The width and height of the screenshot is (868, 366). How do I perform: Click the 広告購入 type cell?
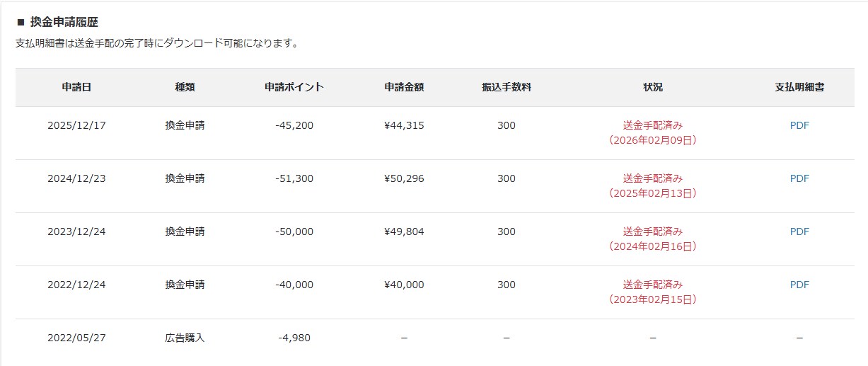click(x=185, y=338)
